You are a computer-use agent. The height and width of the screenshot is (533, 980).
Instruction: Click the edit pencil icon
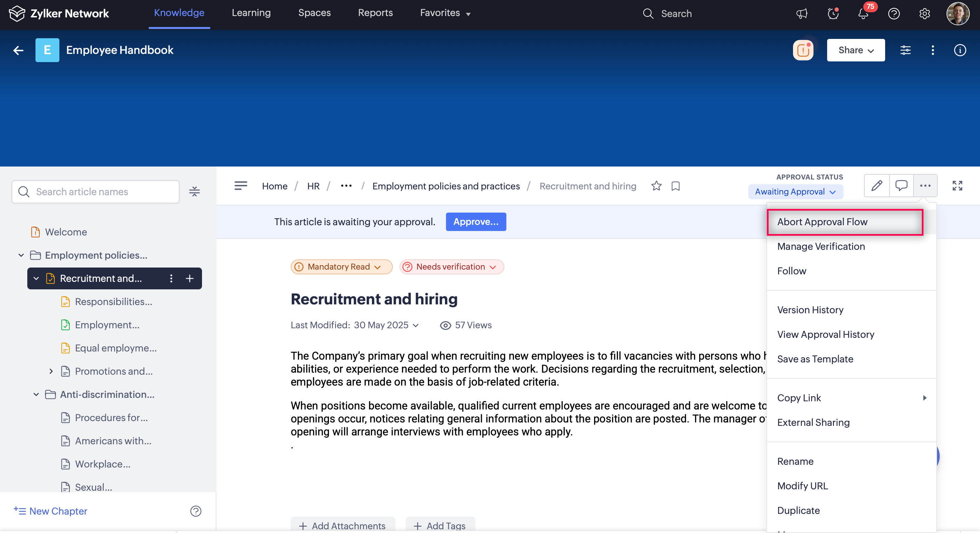877,186
